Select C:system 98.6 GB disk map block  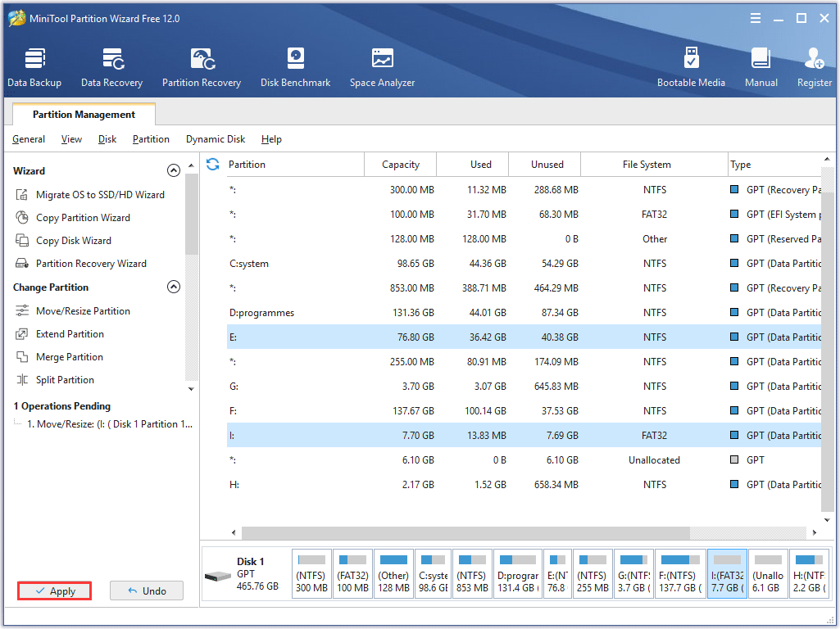pos(433,573)
